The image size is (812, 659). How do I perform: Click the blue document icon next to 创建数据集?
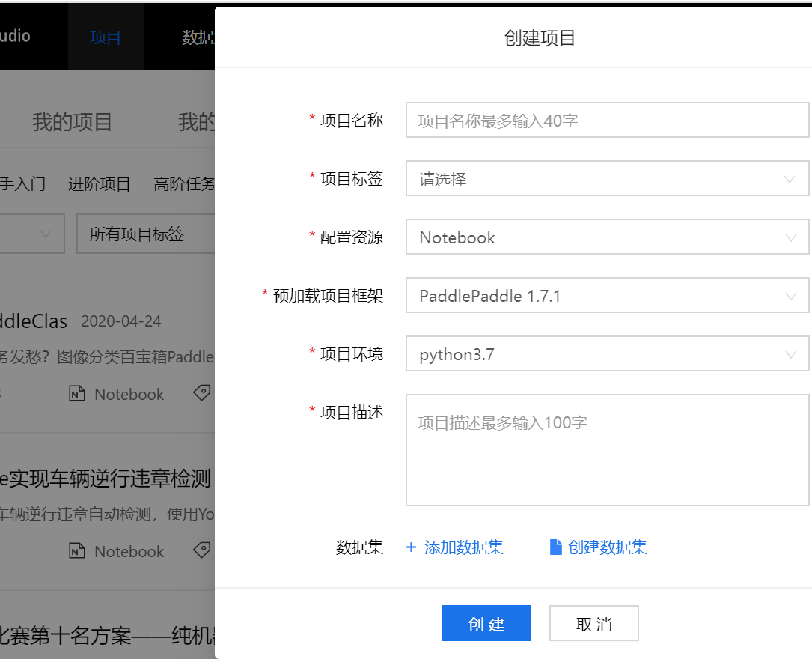click(x=555, y=547)
